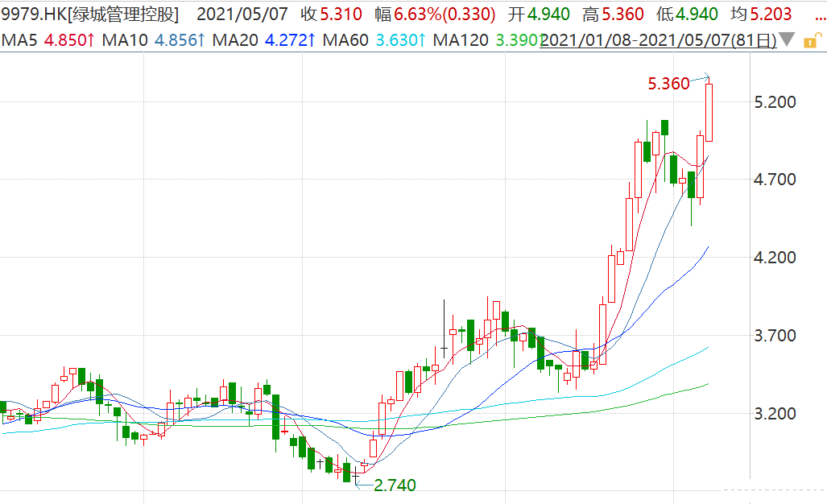Image resolution: width=827 pixels, height=504 pixels.
Task: Select the MA5 4.850 indicator label
Action: (48, 40)
